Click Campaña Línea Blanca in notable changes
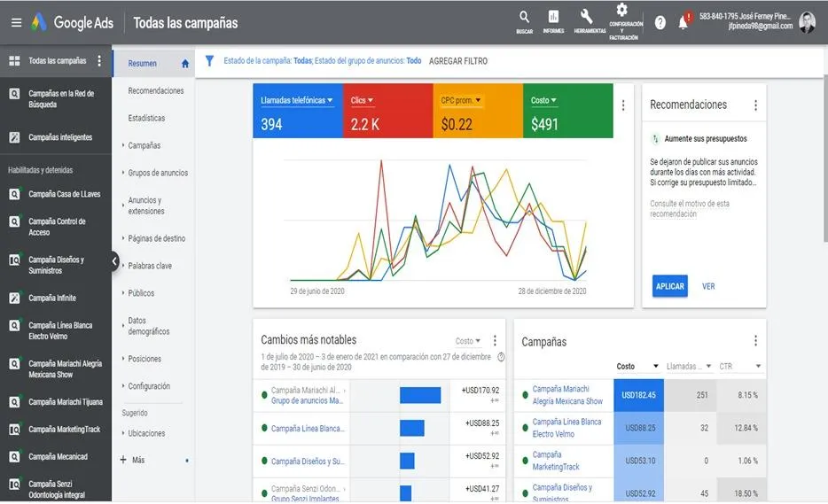 pyautogui.click(x=308, y=429)
